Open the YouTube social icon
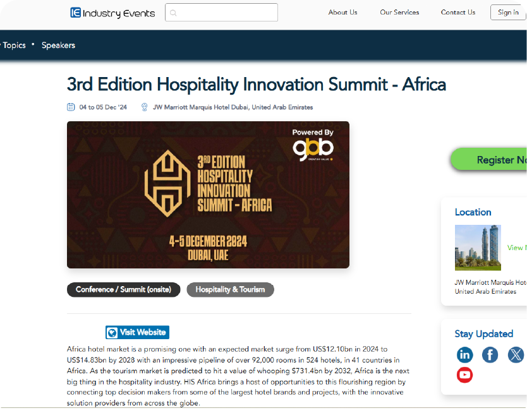The image size is (527, 420). (464, 375)
